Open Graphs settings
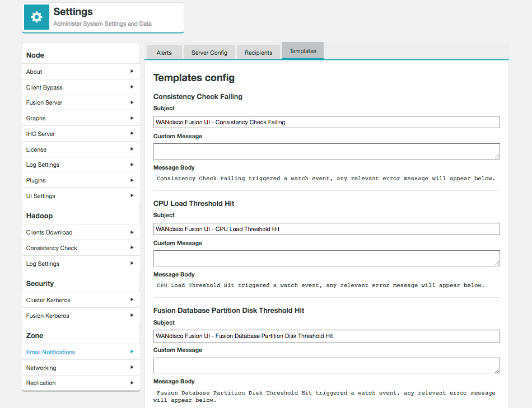532x408 pixels. [x=81, y=118]
